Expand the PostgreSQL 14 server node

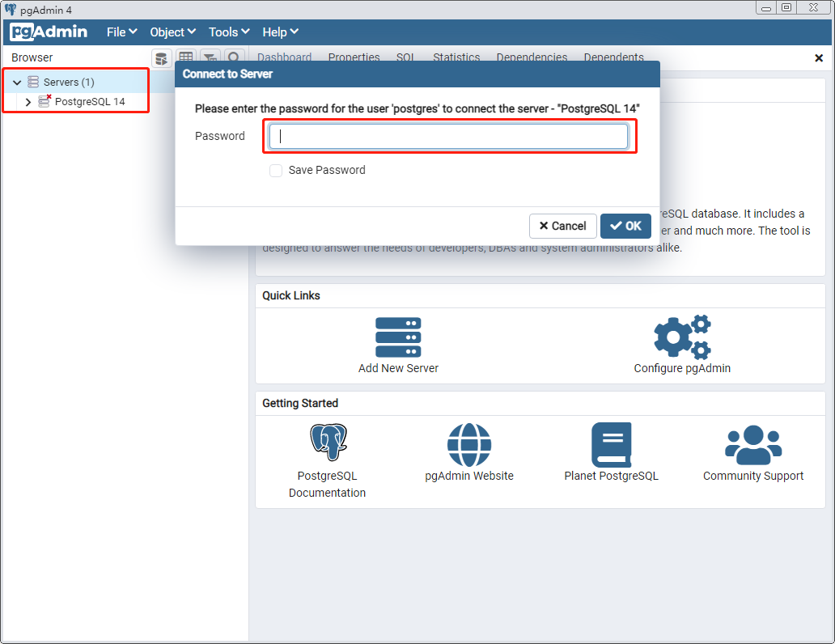(28, 102)
